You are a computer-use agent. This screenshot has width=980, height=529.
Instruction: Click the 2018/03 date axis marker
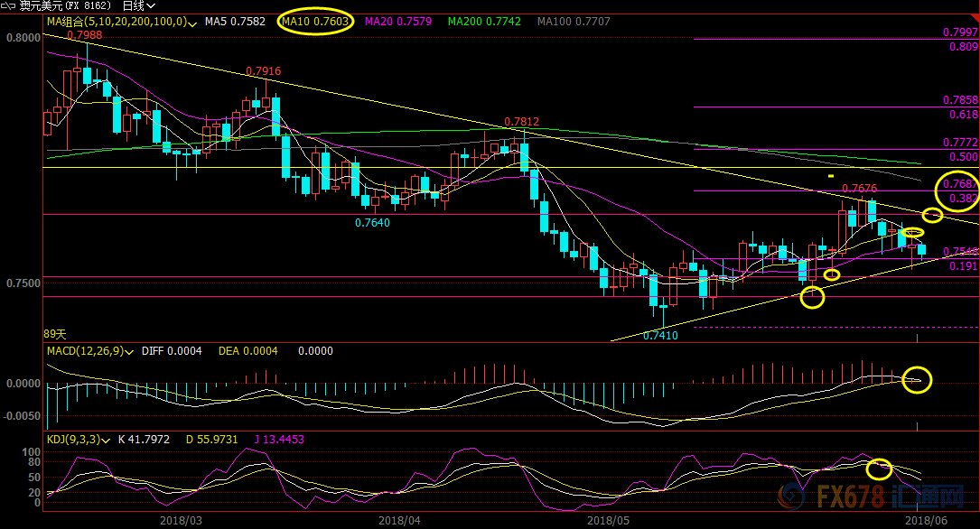tap(181, 520)
